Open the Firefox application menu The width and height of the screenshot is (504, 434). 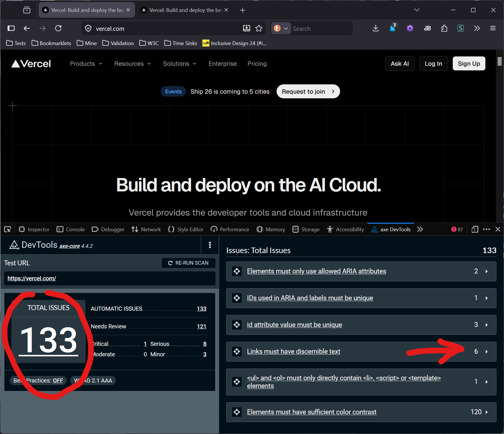point(493,28)
